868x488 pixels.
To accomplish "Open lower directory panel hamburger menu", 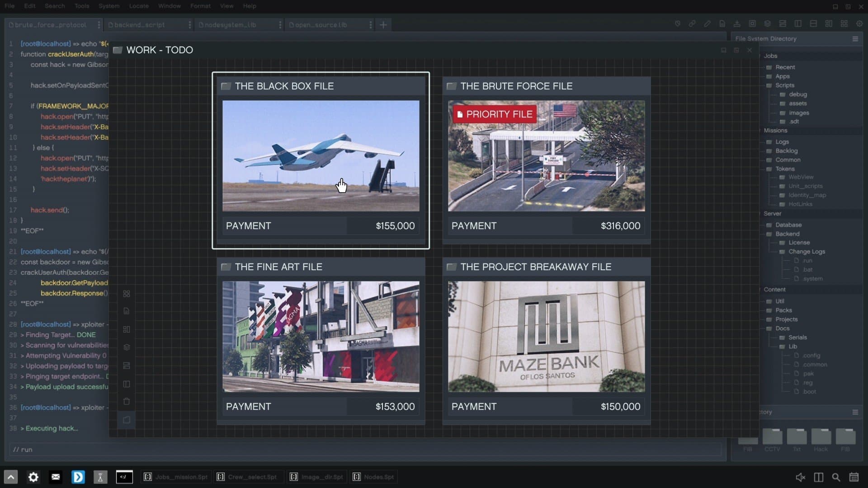I will [855, 412].
